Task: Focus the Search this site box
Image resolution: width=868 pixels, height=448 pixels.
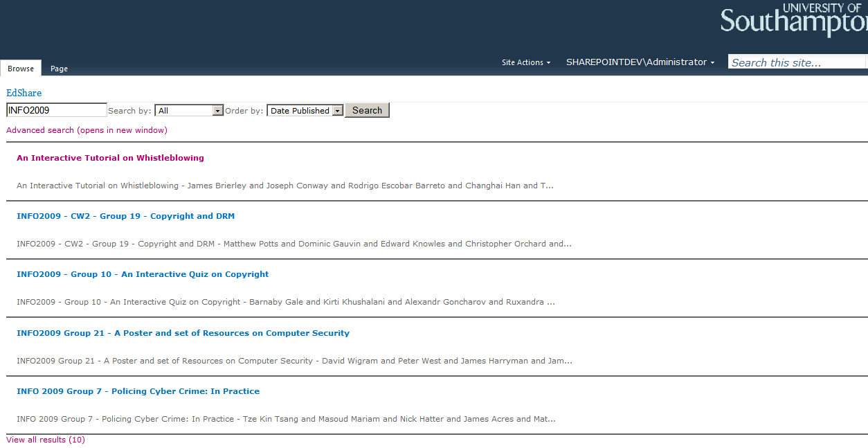Action: point(797,62)
